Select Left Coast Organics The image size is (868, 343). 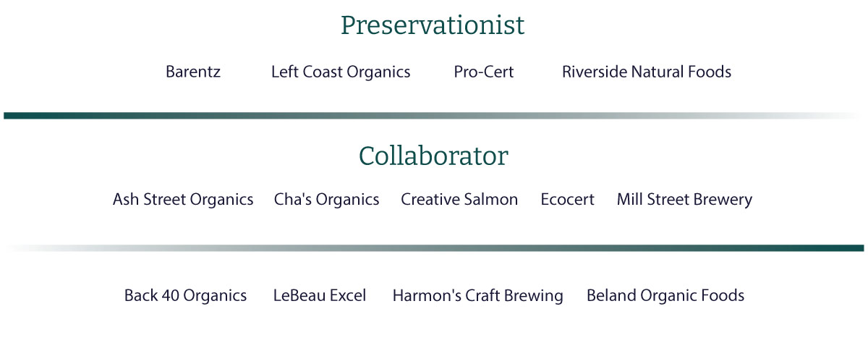pyautogui.click(x=341, y=72)
